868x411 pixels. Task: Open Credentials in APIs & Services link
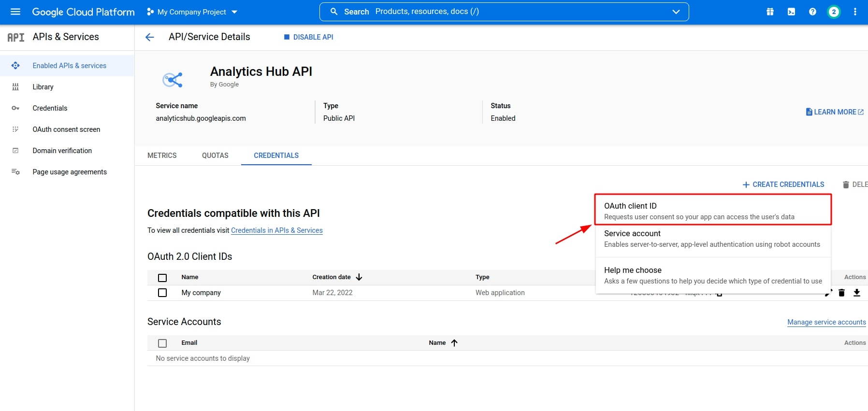pos(276,230)
